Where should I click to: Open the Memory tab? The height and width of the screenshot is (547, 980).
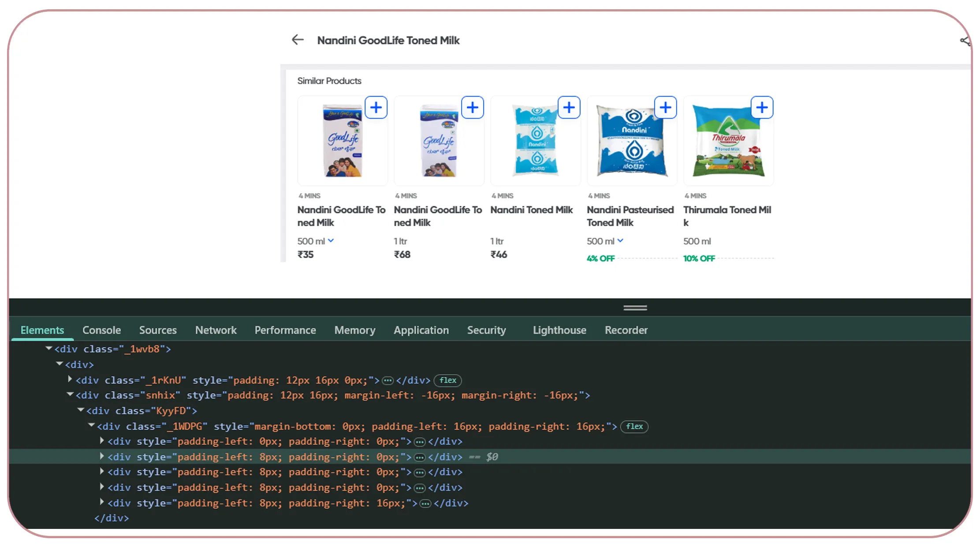(355, 330)
